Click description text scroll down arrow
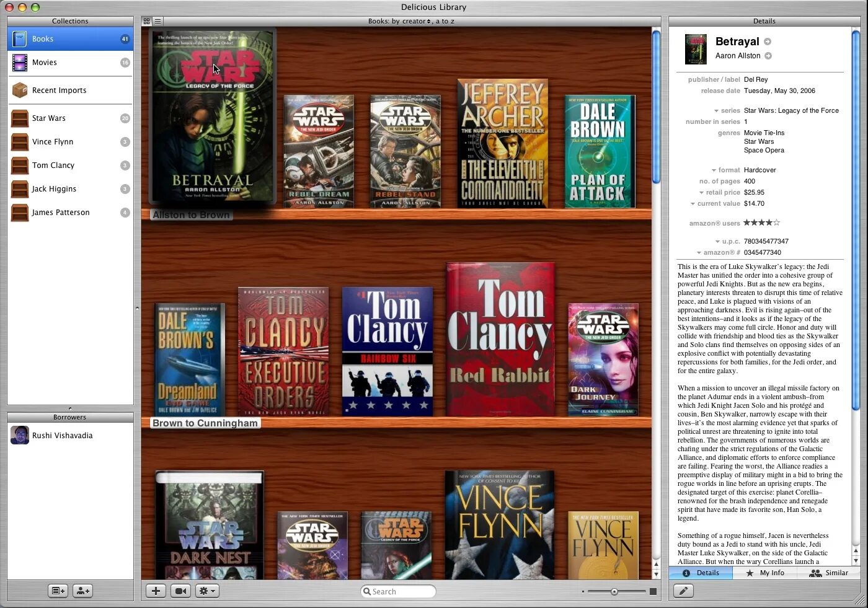The width and height of the screenshot is (868, 608). tap(856, 561)
